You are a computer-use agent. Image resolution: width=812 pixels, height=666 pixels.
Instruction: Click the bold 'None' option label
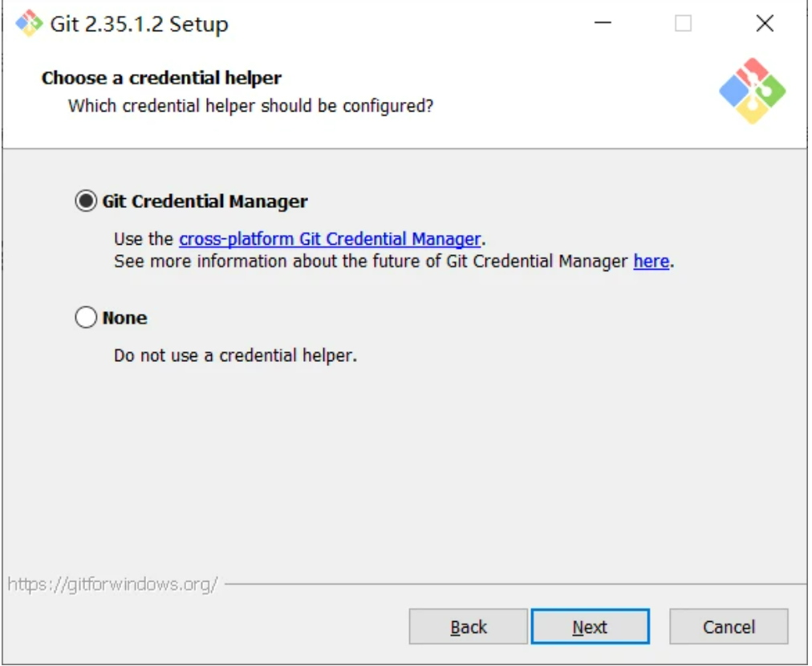click(x=125, y=319)
